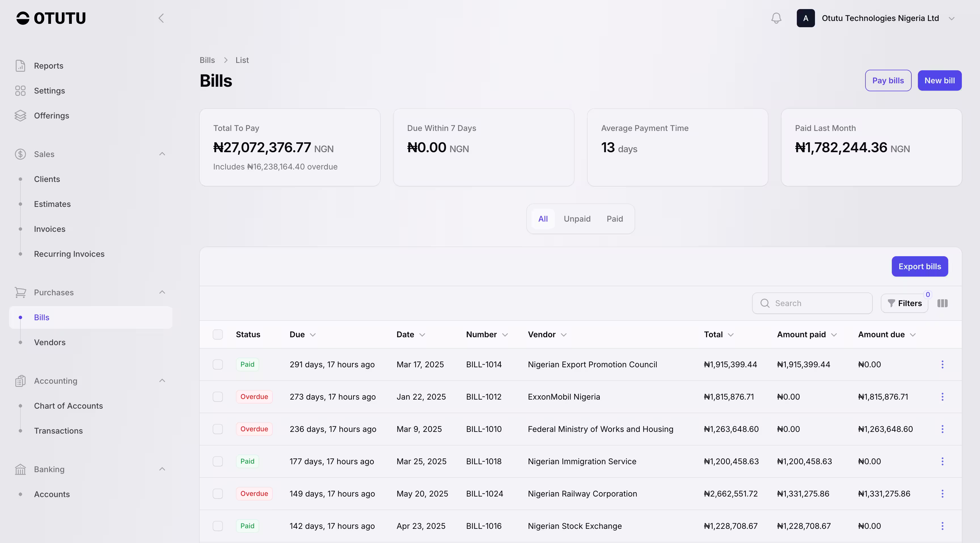Click the bills Search field
Screen dimensions: 980x543
click(818, 303)
